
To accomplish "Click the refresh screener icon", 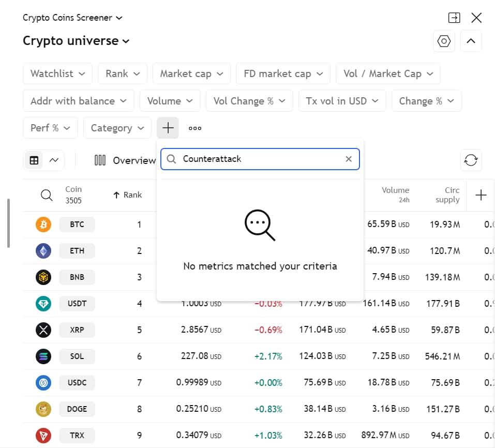I will (471, 160).
